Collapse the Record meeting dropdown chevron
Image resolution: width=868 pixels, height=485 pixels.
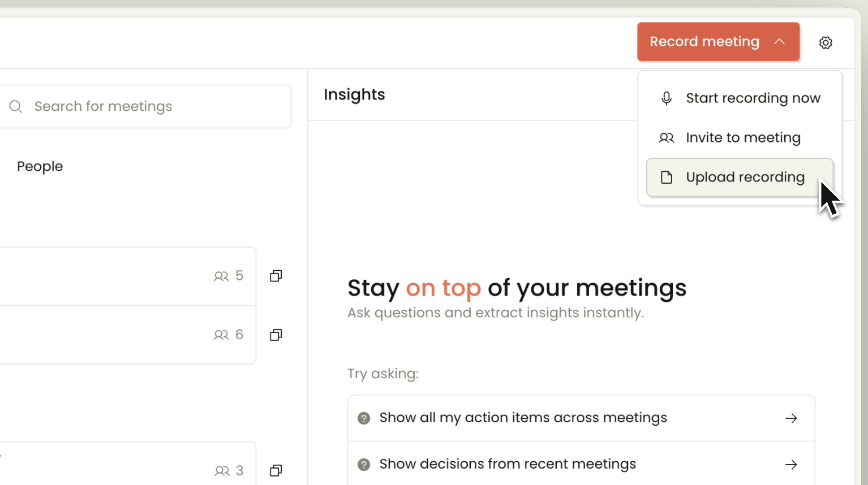click(x=780, y=42)
